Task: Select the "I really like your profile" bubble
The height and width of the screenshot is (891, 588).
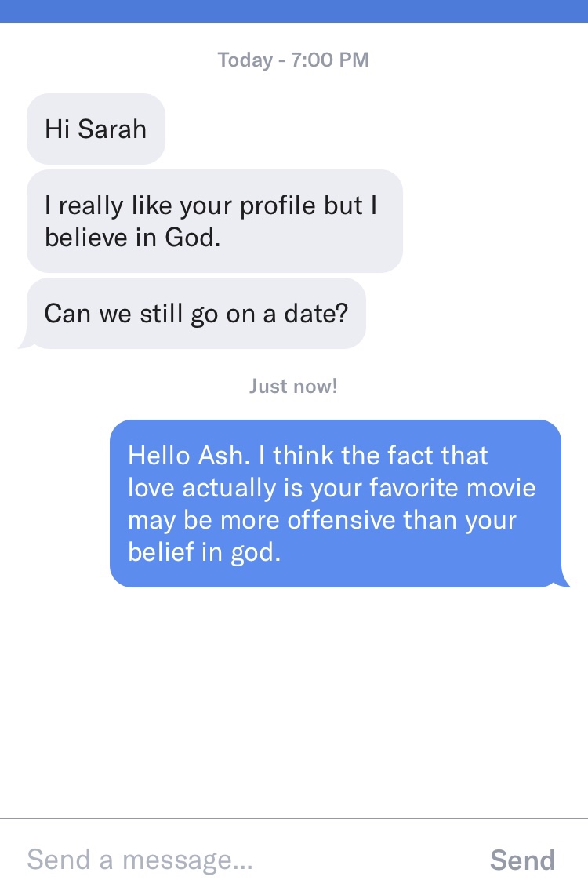Action: coord(215,221)
